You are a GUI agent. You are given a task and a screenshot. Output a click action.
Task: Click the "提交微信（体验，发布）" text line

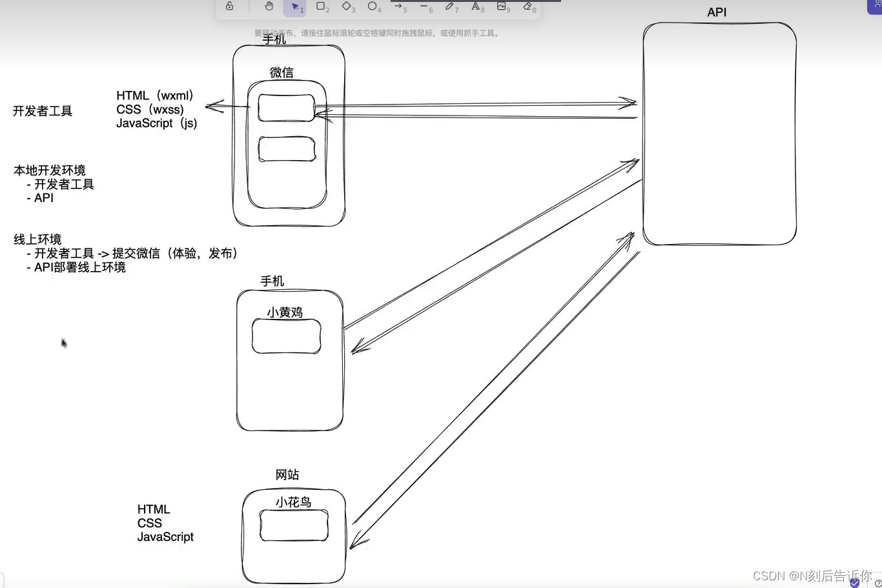(x=175, y=254)
